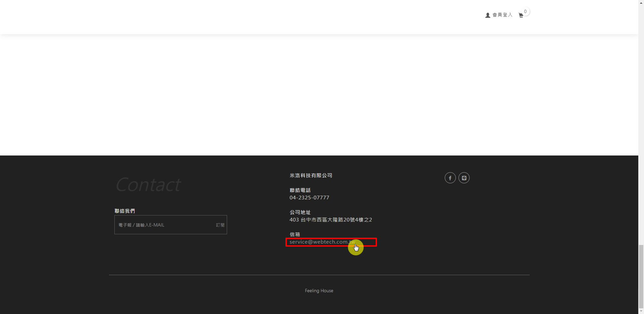Click the company address text

pos(331,220)
